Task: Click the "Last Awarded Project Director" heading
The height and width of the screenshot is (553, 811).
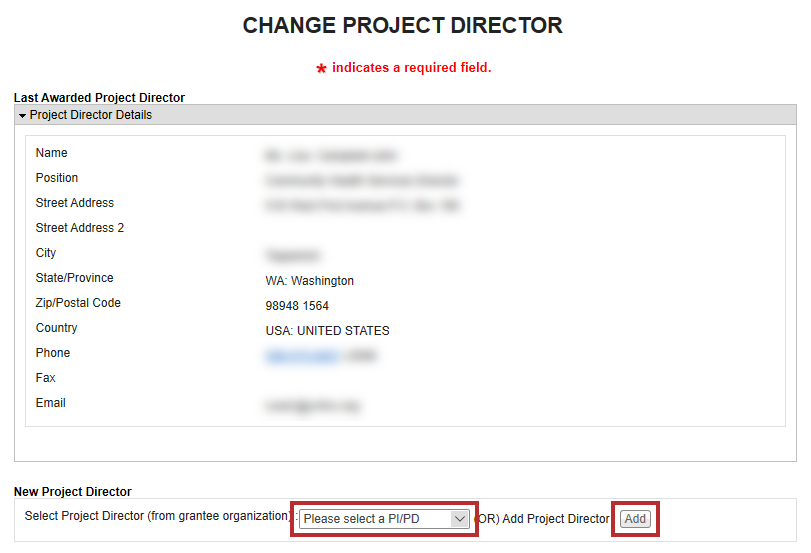Action: pyautogui.click(x=99, y=98)
